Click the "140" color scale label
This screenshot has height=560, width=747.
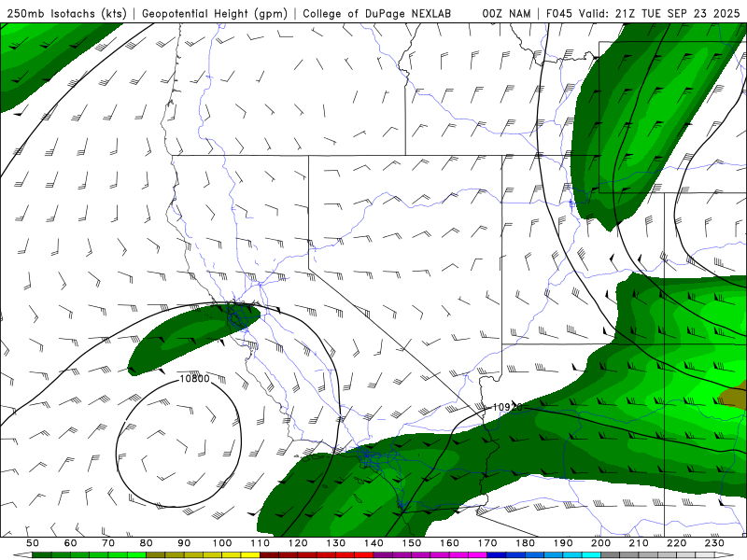374,543
